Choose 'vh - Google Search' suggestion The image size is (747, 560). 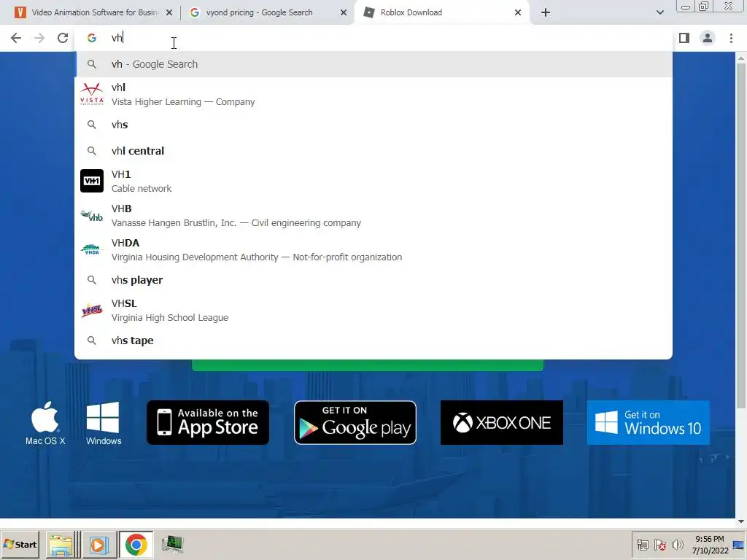pyautogui.click(x=373, y=64)
